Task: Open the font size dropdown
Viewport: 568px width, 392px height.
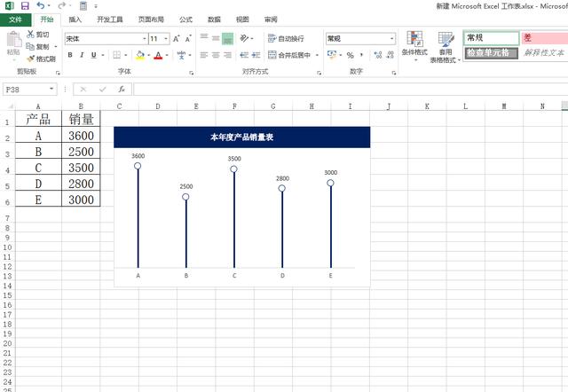Action: click(166, 38)
